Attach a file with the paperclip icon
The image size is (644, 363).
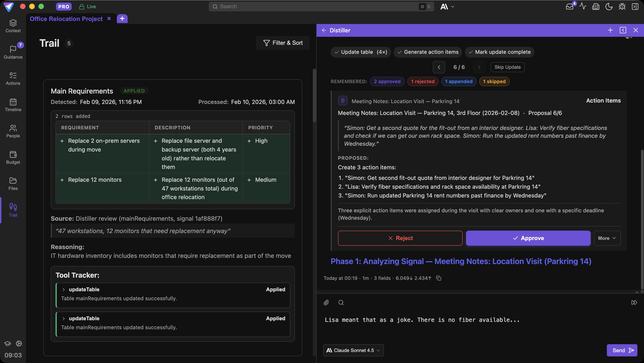click(x=326, y=302)
